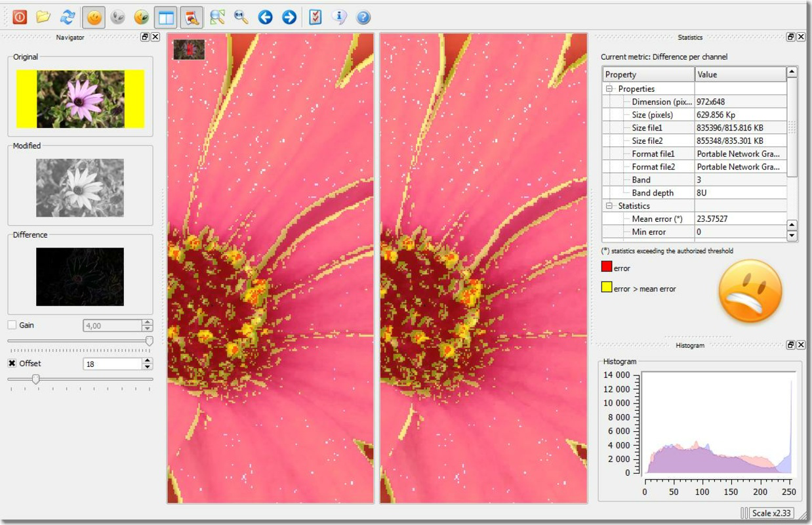
Task: Click the mini overview thumbnail in left view
Action: tap(189, 49)
